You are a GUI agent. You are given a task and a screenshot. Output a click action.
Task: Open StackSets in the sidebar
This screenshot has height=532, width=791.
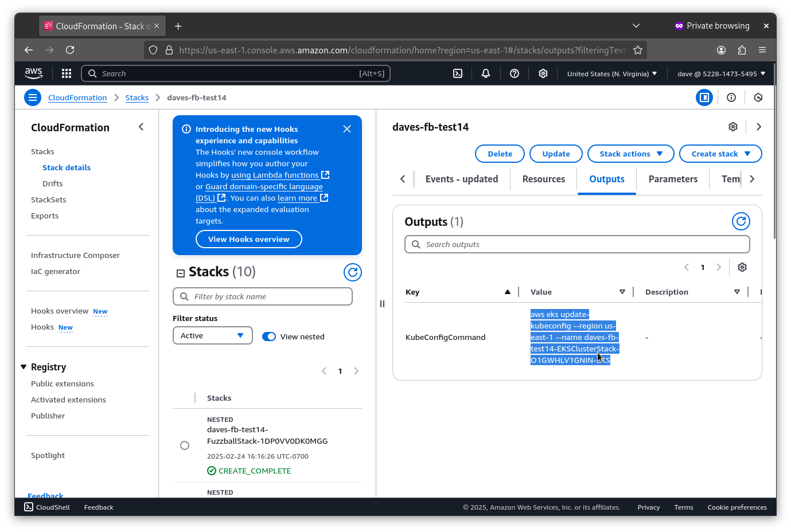click(x=49, y=199)
